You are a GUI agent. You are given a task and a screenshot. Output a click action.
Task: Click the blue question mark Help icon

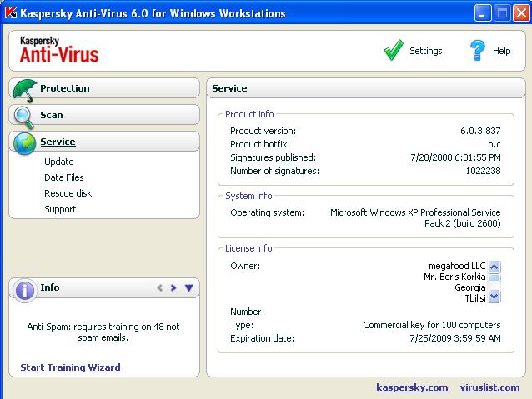477,50
